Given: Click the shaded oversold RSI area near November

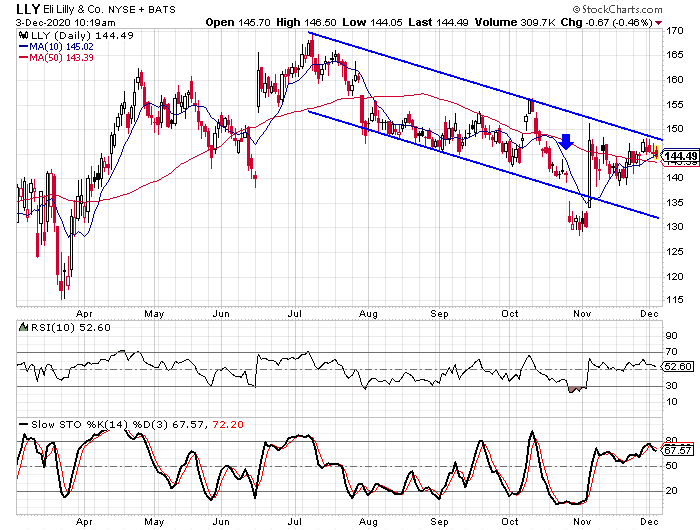Looking at the screenshot, I should (576, 389).
